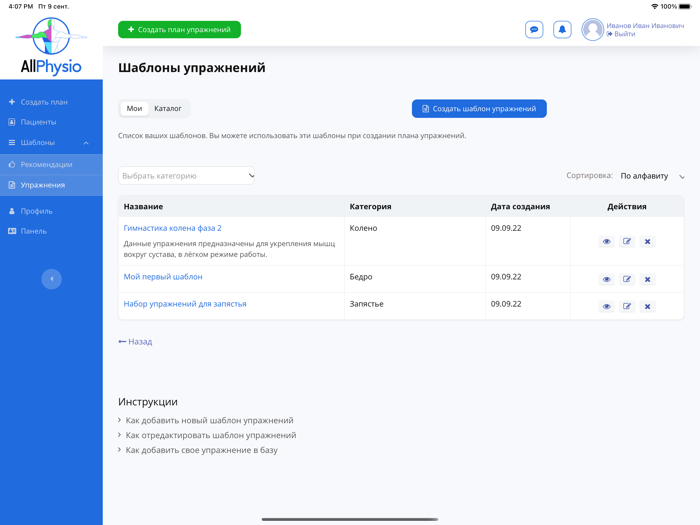View the 'Набор упражнений для запястья' template (eye icon)

click(606, 307)
